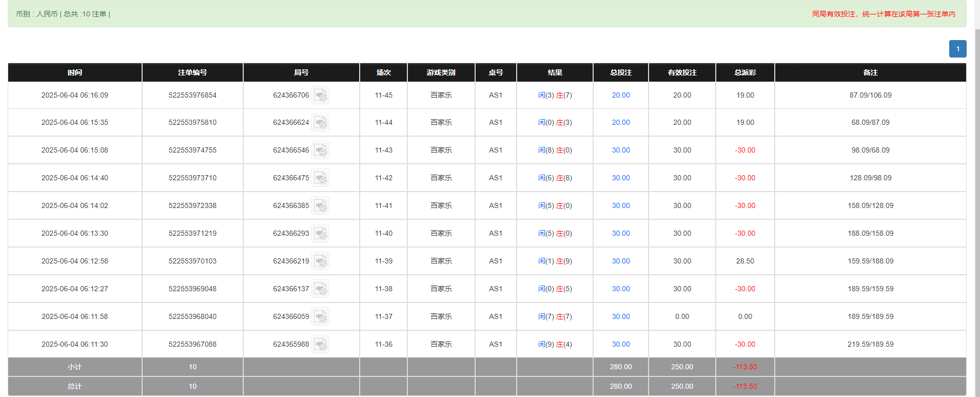The width and height of the screenshot is (980, 397).
Task: Open video replay icon for round 624366706
Action: click(321, 96)
